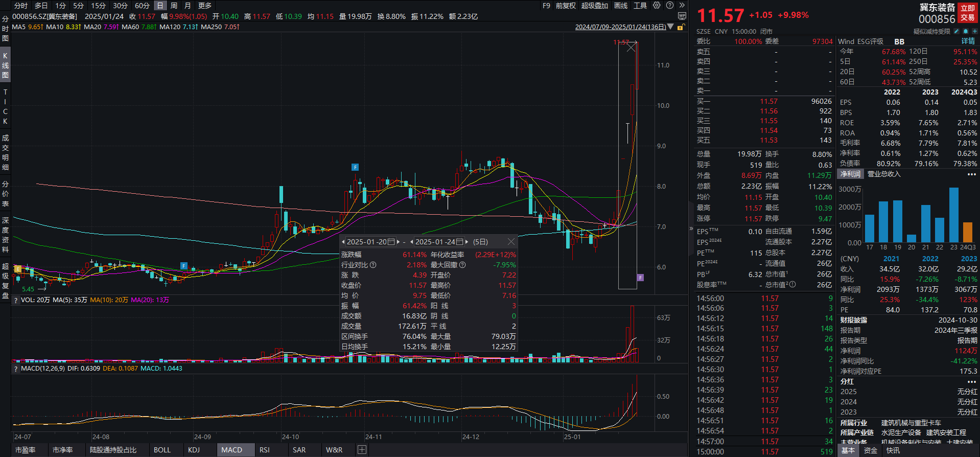Open more options in 分红 section
Image resolution: width=980 pixels, height=457 pixels.
[x=971, y=382]
